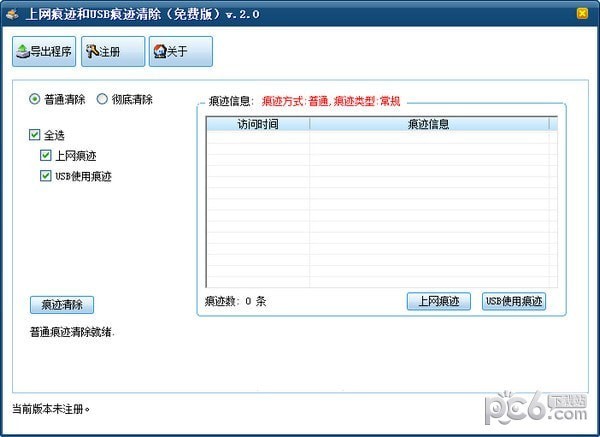This screenshot has height=437, width=600.
Task: Select the 普通清除 radio button
Action: pos(36,99)
